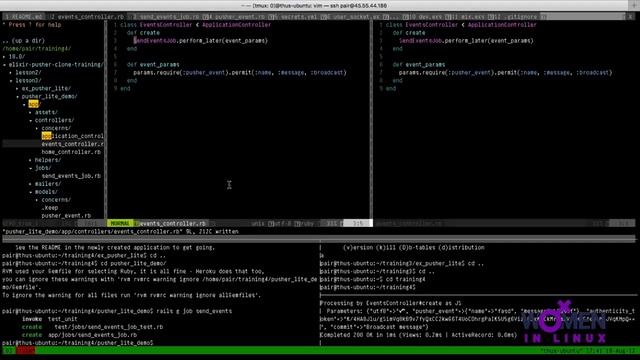Viewport: 640px width, 360px height.
Task: Focus the bottom-left shell prompt
Action: (78, 343)
